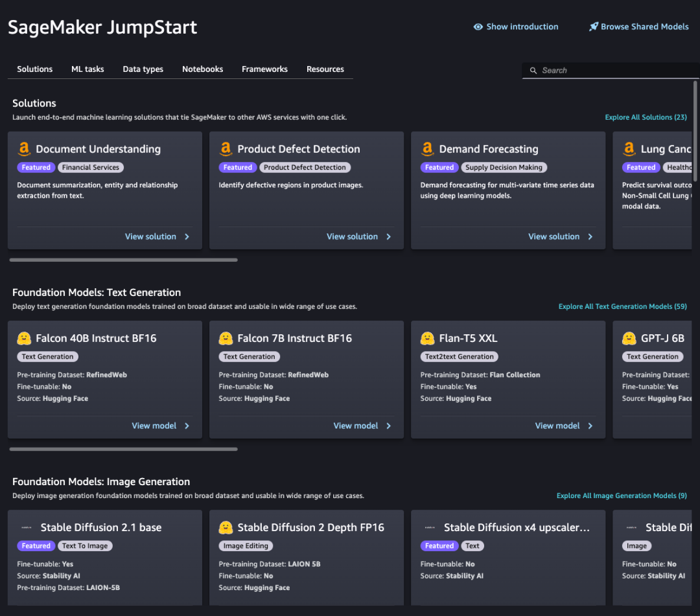Click the Financial Services tag

coord(91,167)
